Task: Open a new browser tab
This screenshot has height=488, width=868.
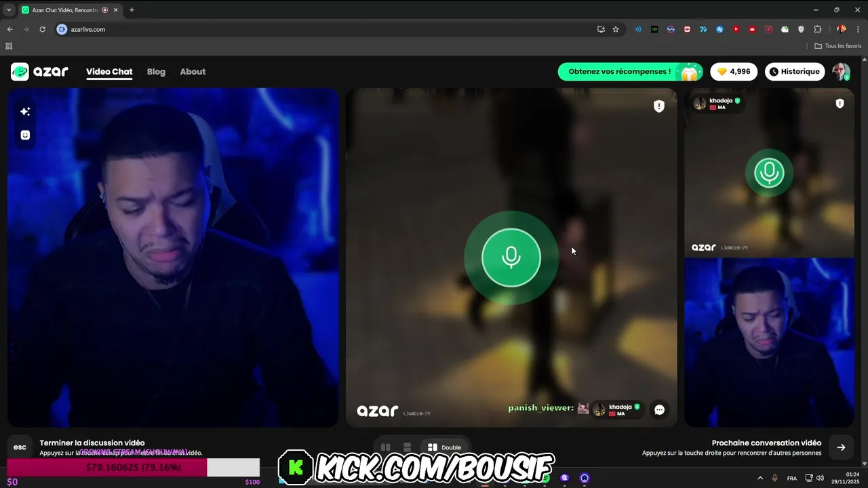Action: coord(132,10)
